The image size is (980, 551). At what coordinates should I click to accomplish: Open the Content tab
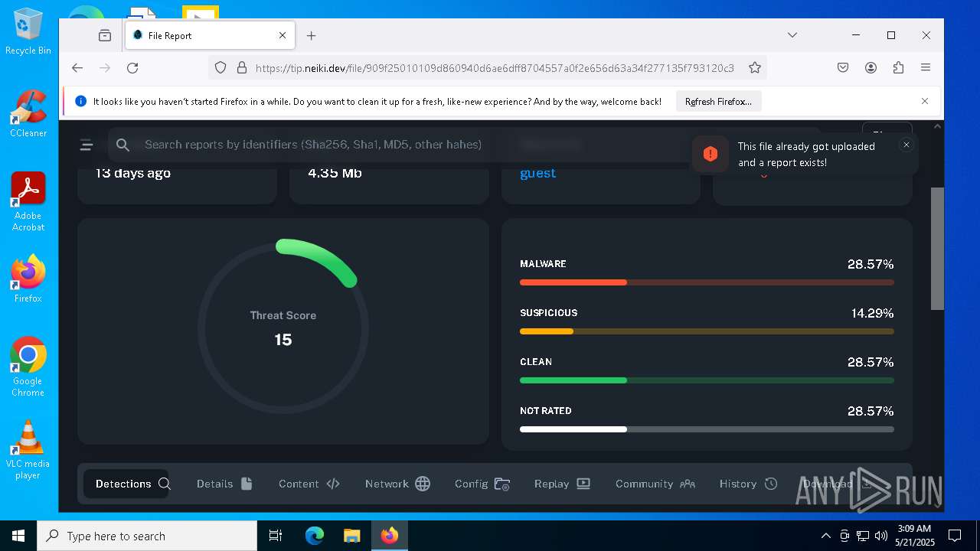(x=309, y=484)
